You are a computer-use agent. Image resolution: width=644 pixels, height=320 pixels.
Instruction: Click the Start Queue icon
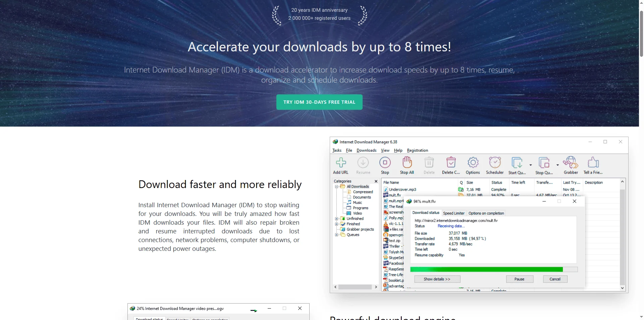[x=517, y=163]
